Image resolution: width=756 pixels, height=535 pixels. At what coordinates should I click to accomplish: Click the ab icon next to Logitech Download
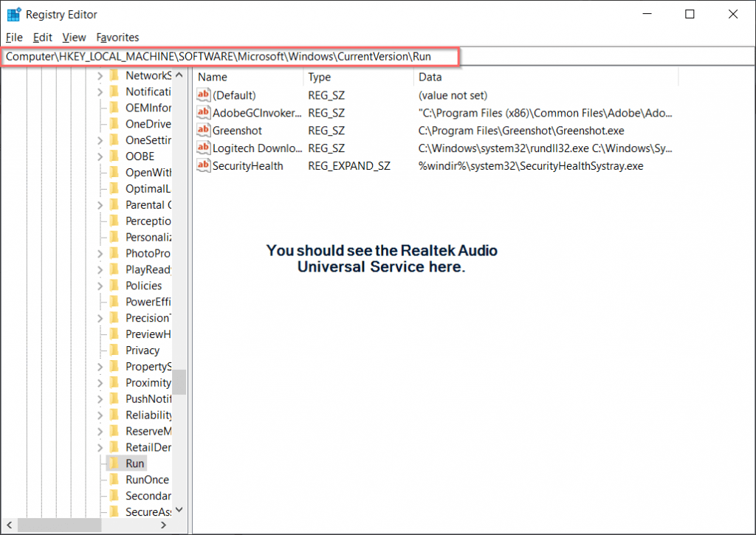coord(203,148)
